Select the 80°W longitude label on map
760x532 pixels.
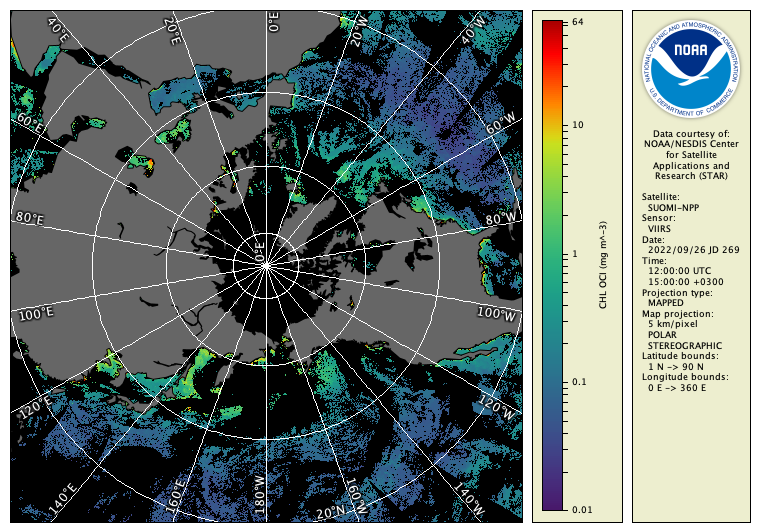[502, 218]
